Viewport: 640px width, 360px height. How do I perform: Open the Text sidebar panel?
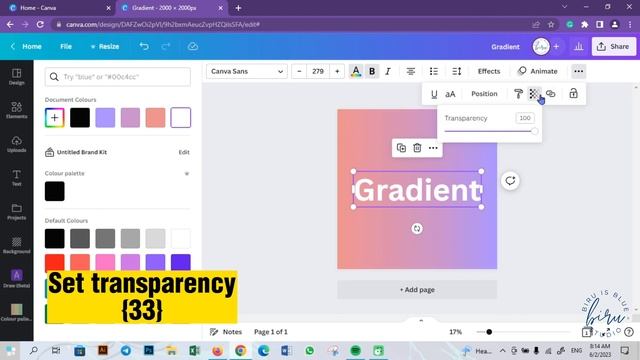16,178
